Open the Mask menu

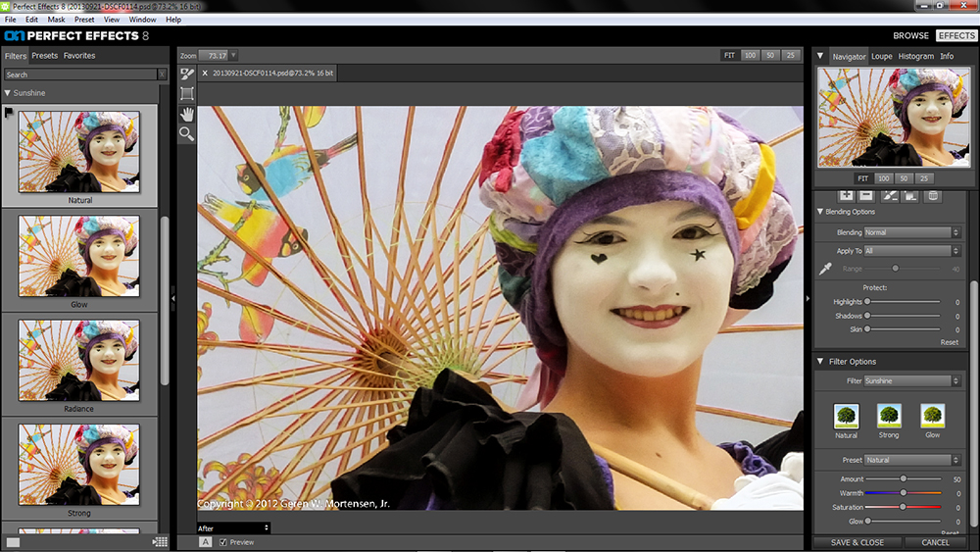[56, 20]
